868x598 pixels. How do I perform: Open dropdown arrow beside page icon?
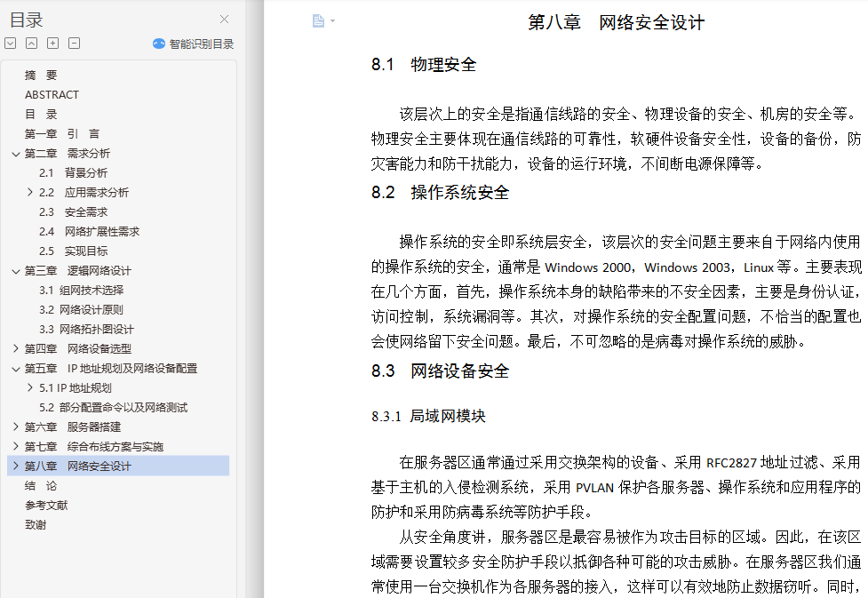coord(332,21)
